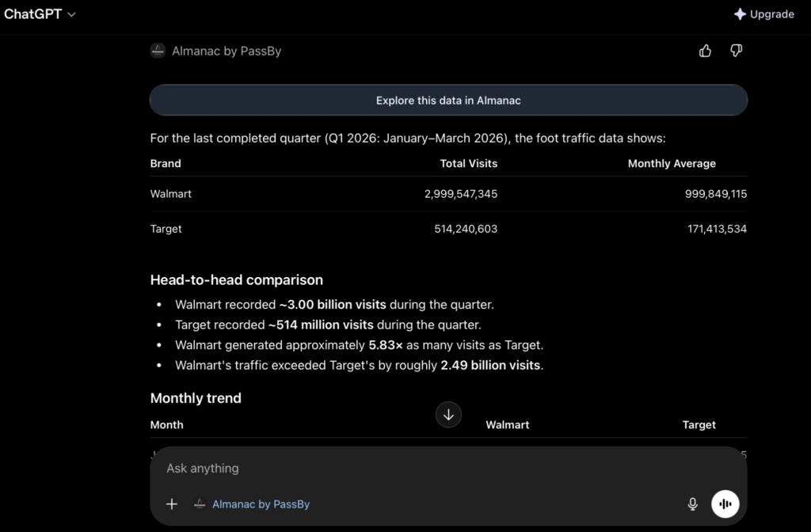Focus the Ask anything input field
This screenshot has width=811, height=532.
[x=448, y=469]
